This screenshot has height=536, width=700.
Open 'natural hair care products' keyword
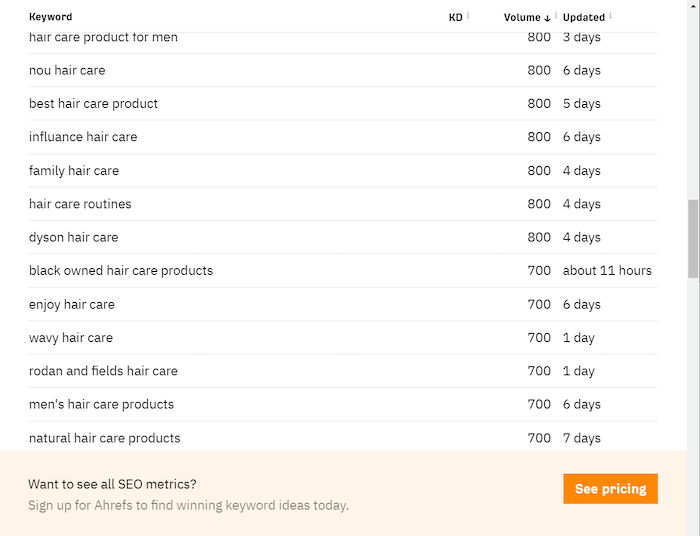pos(104,438)
